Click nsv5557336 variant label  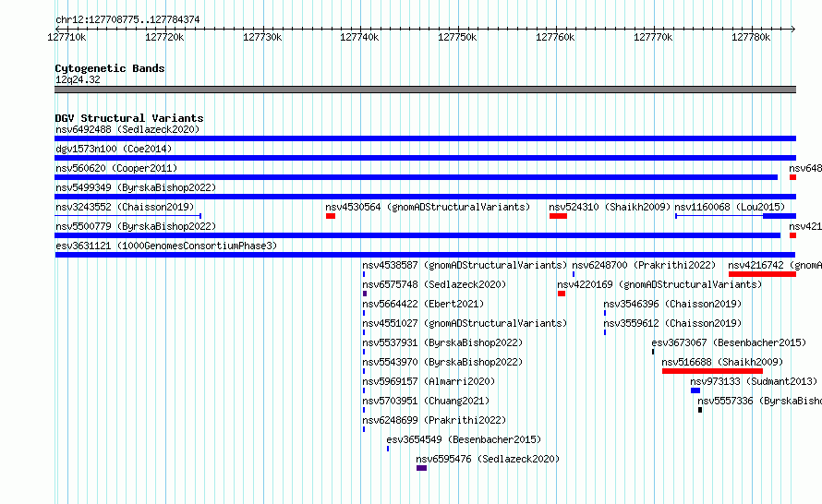click(x=759, y=401)
